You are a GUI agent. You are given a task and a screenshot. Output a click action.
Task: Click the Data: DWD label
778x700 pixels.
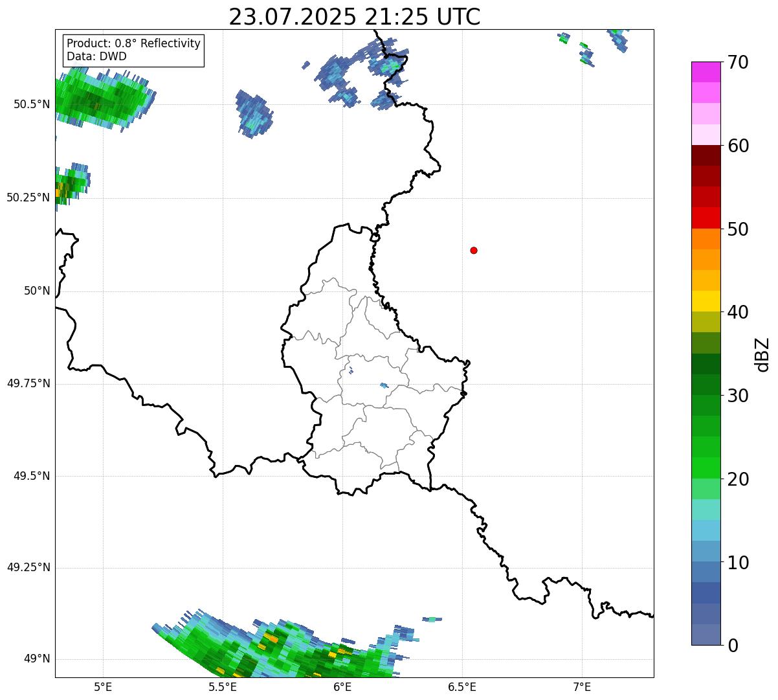(96, 56)
